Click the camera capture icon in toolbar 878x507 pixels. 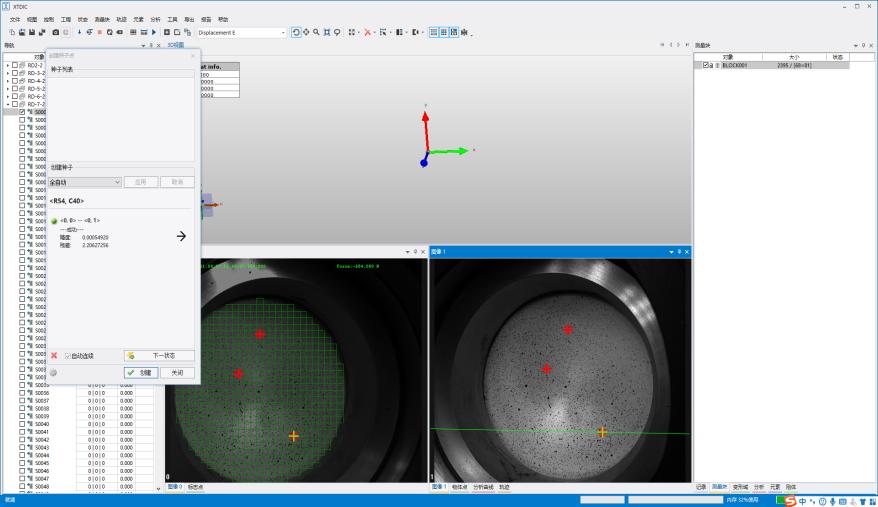[55, 32]
